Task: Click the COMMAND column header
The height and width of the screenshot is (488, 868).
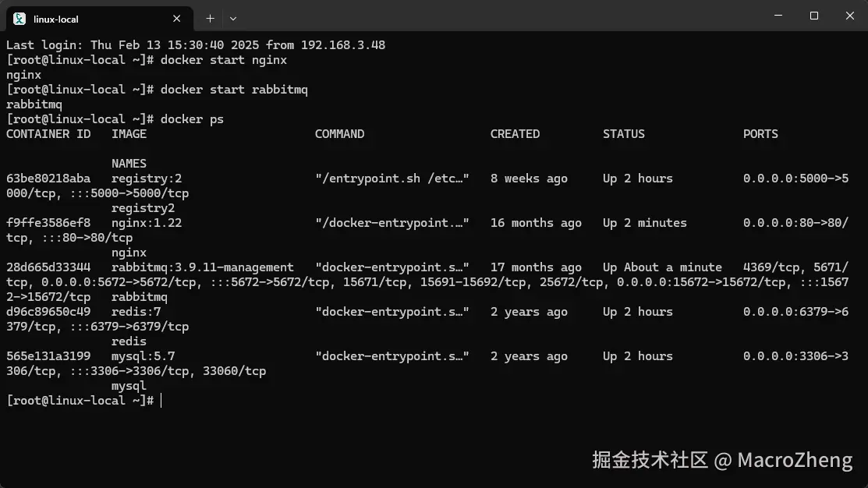Action: 339,134
